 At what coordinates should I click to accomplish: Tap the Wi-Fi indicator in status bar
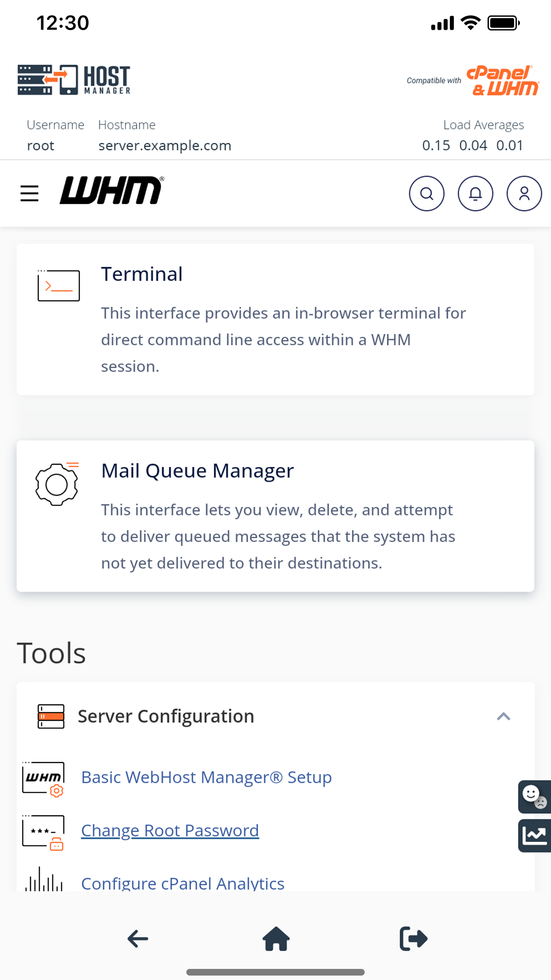pos(471,23)
